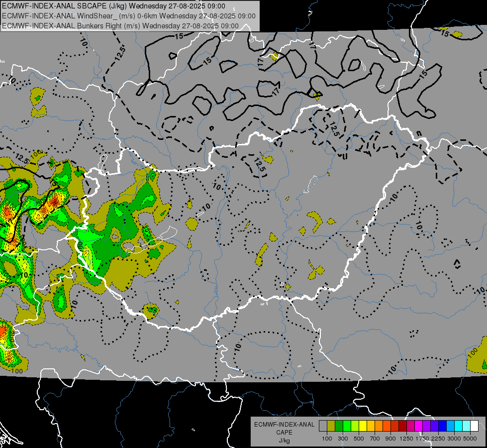
Task: Click the legend tick label 5000
Action: point(470,439)
